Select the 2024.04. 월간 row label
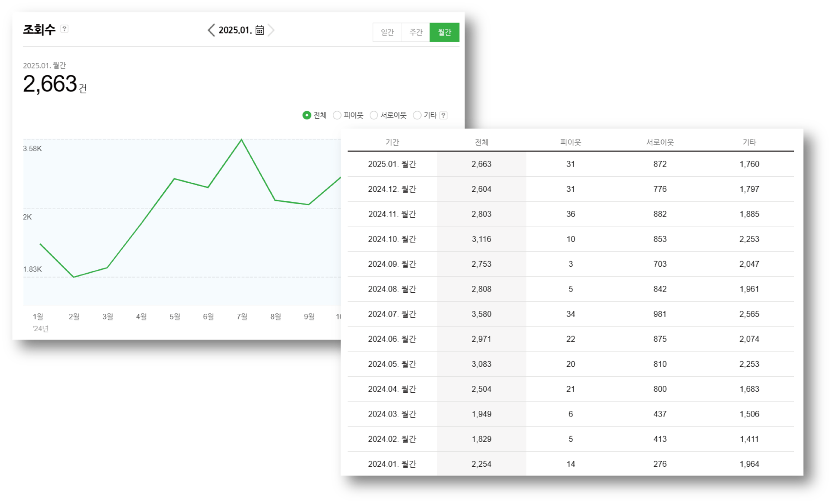This screenshot has width=832, height=504. click(392, 389)
